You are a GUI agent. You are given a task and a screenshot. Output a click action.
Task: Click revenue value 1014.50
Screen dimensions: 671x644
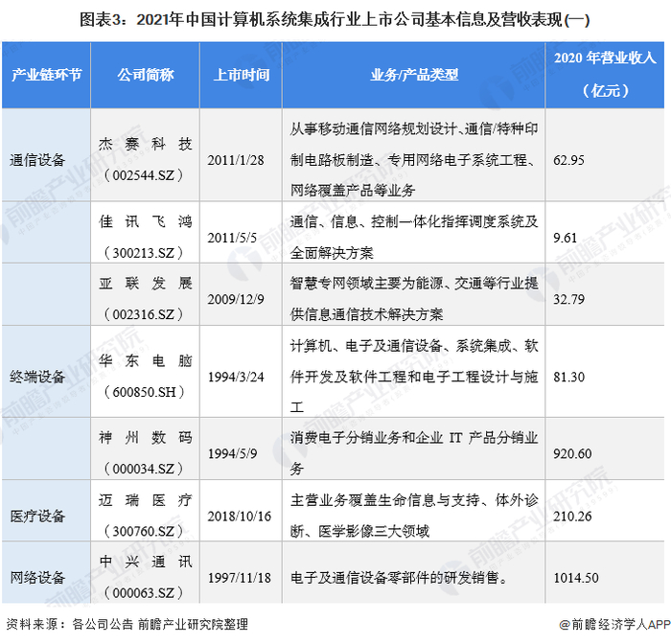(x=575, y=578)
